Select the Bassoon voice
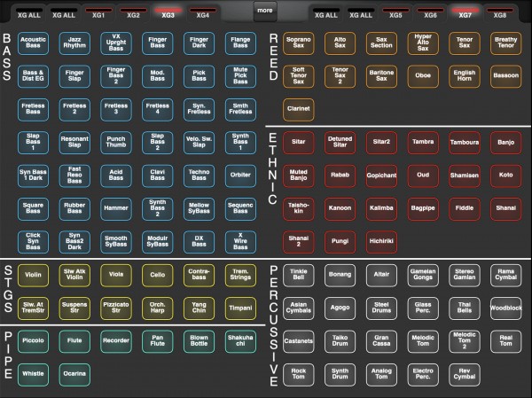 [506, 76]
